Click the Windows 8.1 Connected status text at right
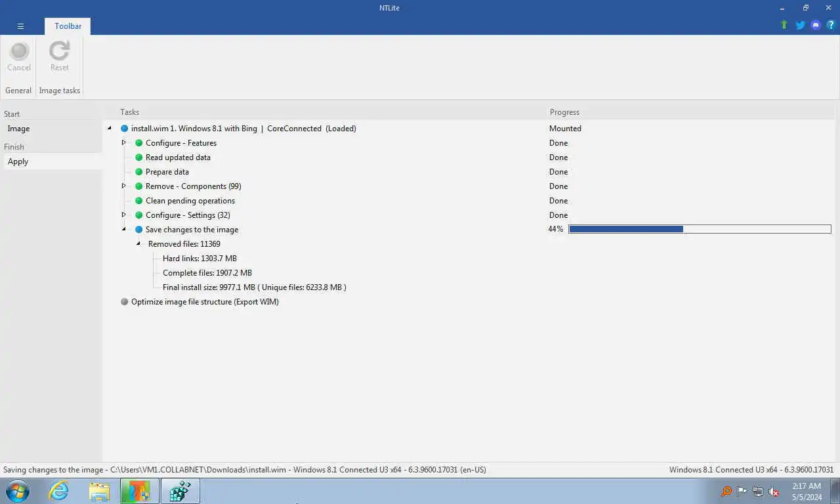The image size is (840, 504). pos(751,470)
